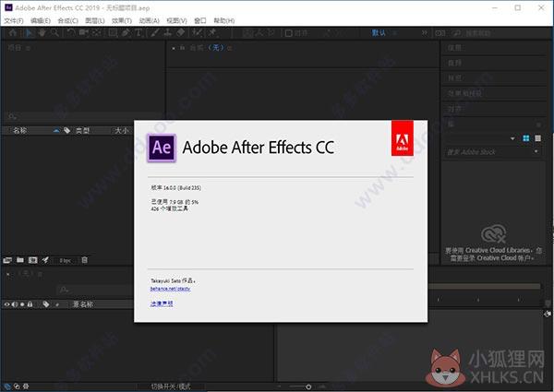Expand or collapse In/Out/Duration pane at timeline bottom
Image resolution: width=554 pixels, height=392 pixels.
26,386
